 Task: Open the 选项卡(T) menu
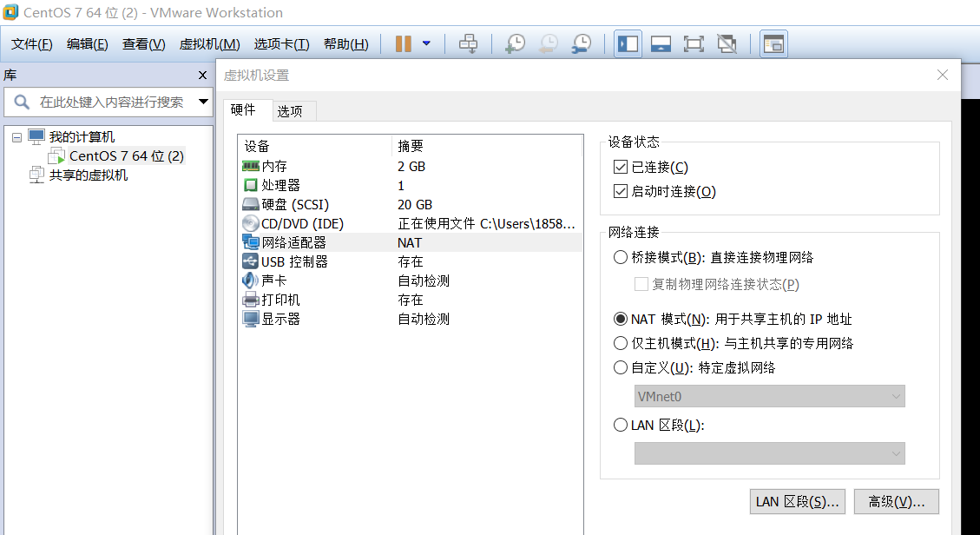click(x=282, y=44)
